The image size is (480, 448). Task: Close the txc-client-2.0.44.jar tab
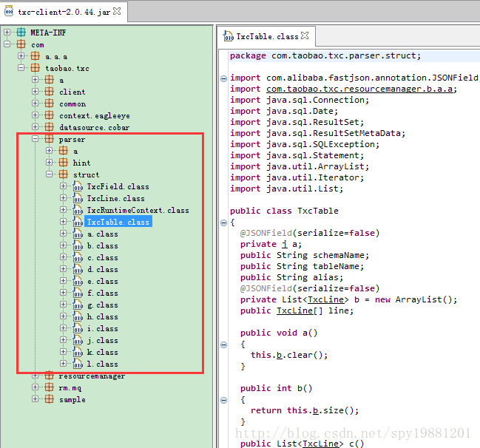pos(117,12)
